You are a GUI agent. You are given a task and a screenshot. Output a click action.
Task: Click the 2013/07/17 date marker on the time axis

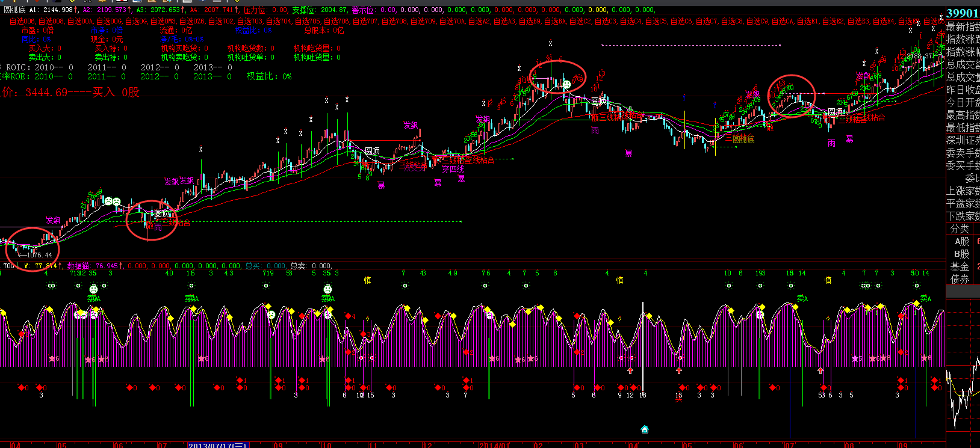[x=217, y=445]
